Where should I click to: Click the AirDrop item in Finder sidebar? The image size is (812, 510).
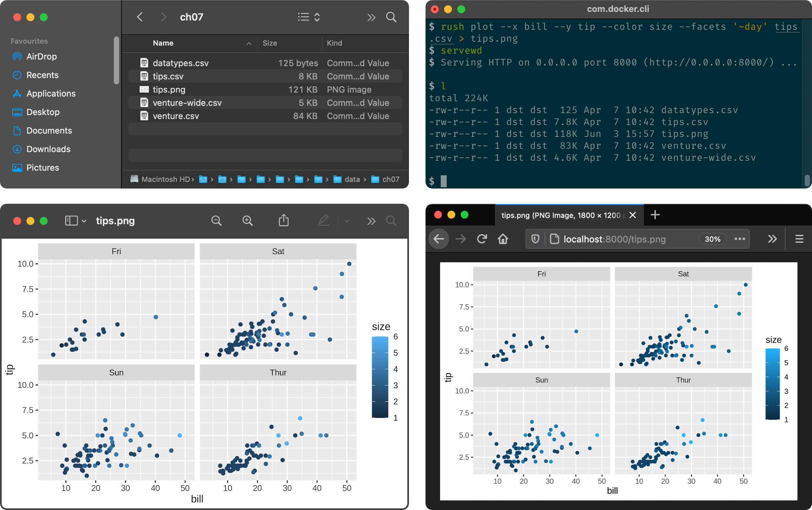pyautogui.click(x=41, y=57)
